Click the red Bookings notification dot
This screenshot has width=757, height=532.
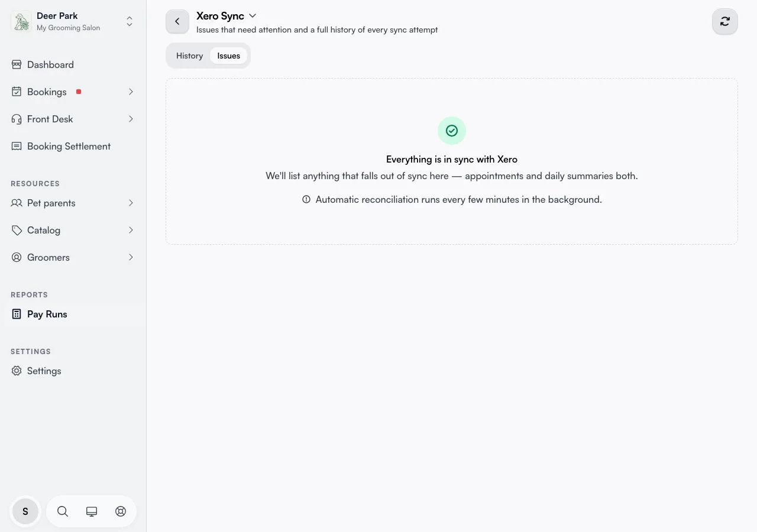(x=79, y=92)
